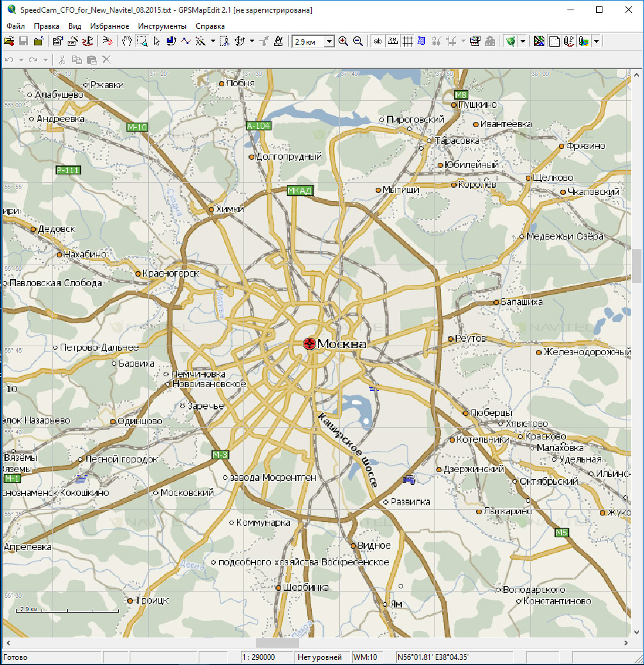644x665 pixels.
Task: Click the Москва city marker
Action: (x=309, y=344)
